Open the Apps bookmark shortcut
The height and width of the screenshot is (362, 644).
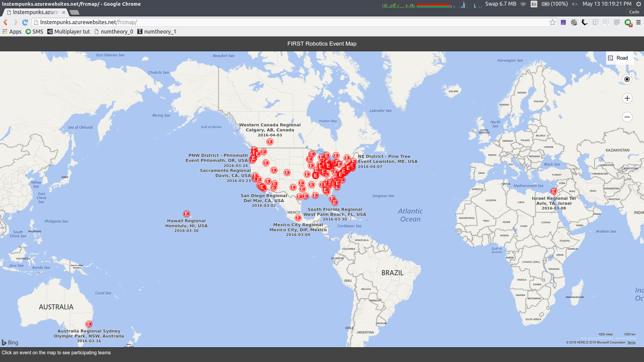pos(12,32)
